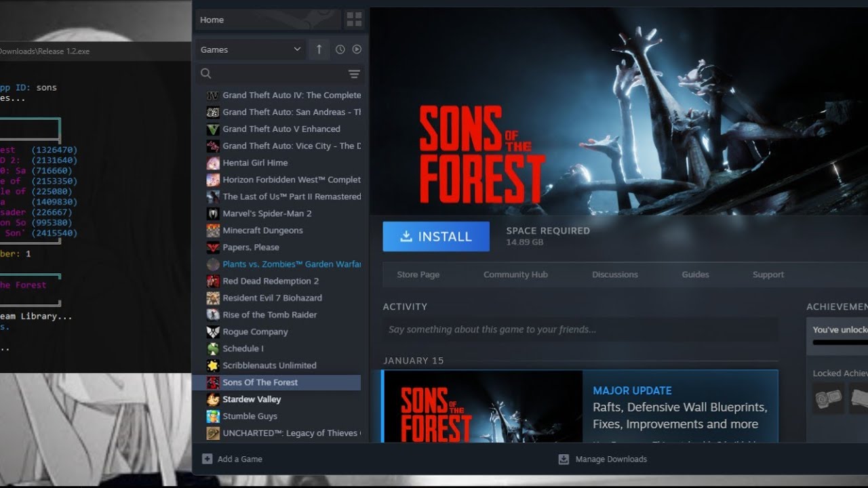Click Grand Theft Auto Vice City icon
868x488 pixels.
click(213, 146)
